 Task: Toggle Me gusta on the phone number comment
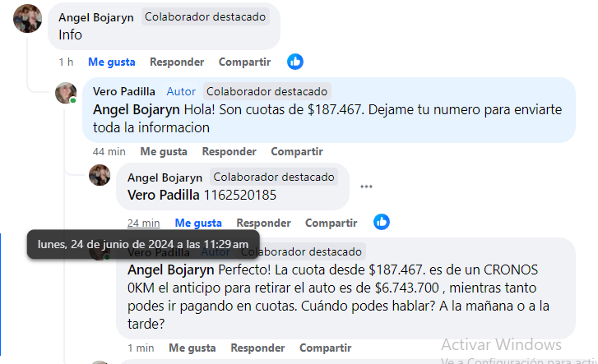pos(198,223)
